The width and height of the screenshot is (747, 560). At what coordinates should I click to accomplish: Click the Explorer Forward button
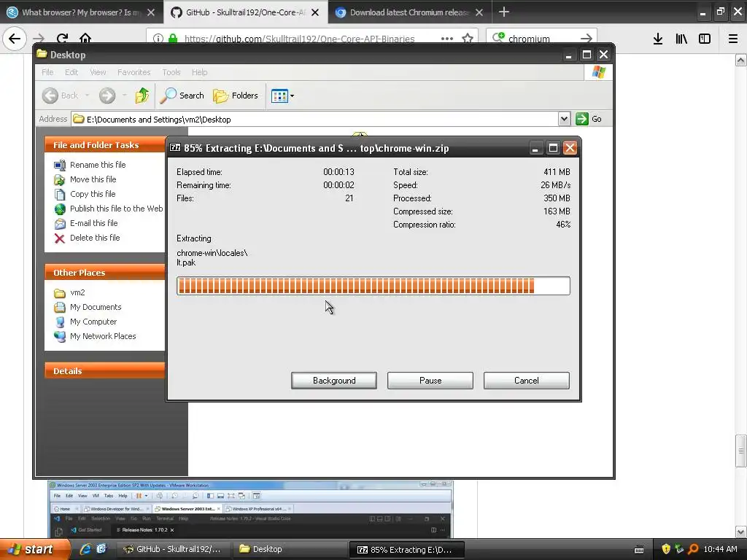(108, 96)
